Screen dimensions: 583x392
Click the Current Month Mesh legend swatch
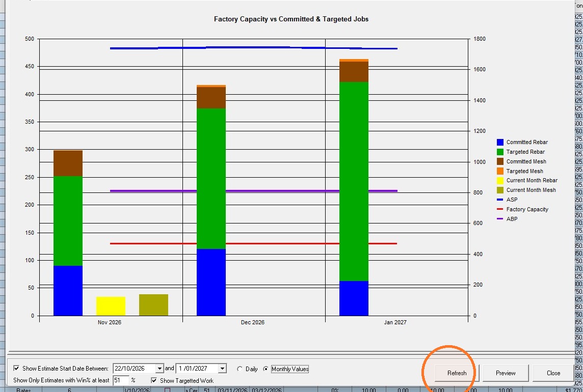point(500,190)
